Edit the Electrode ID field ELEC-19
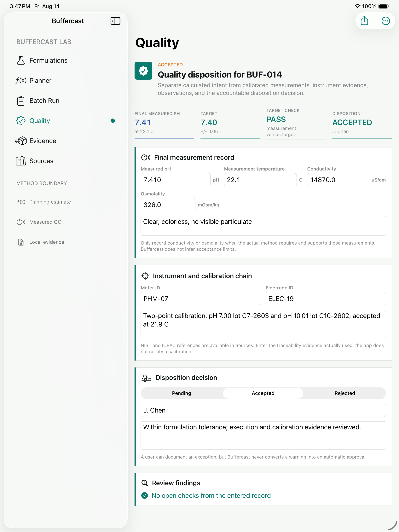 pos(326,299)
